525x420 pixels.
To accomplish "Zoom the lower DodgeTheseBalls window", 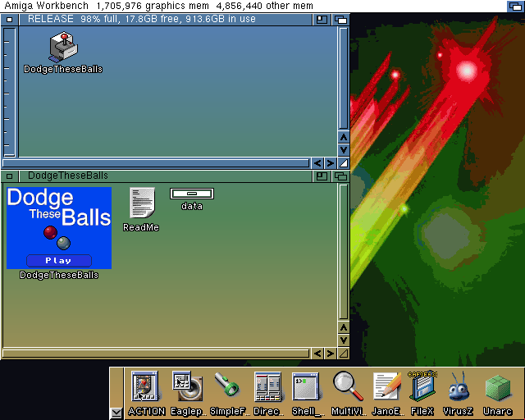I will (x=322, y=176).
